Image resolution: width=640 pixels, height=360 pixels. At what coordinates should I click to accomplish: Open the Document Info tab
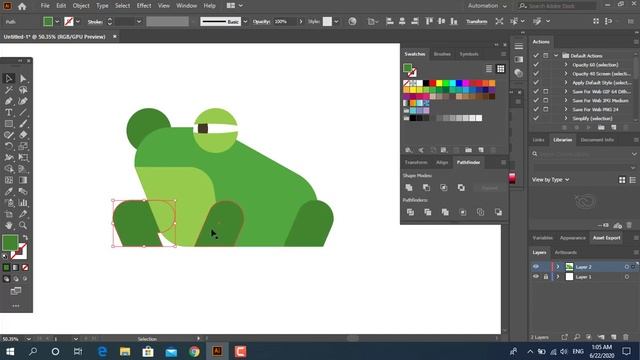[597, 140]
